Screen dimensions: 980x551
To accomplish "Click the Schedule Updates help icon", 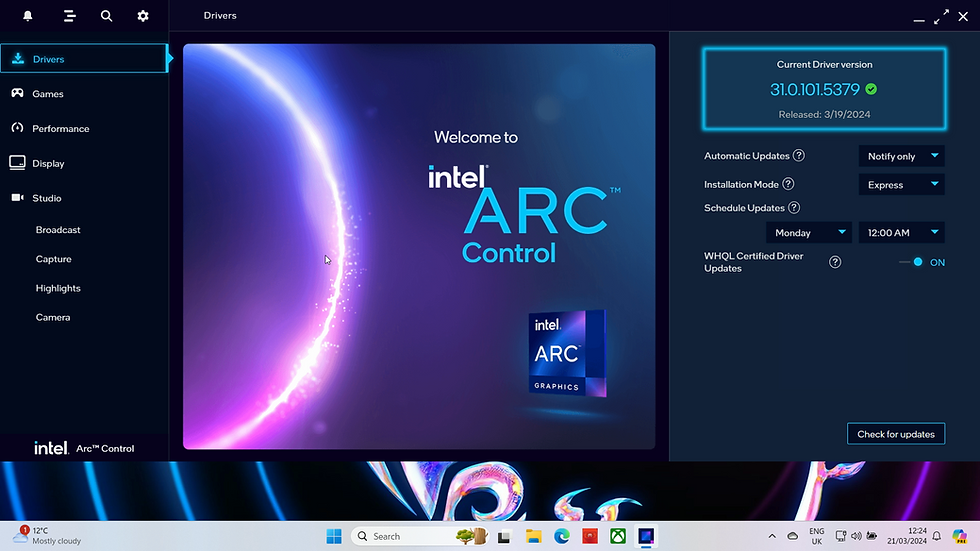I will tap(794, 207).
